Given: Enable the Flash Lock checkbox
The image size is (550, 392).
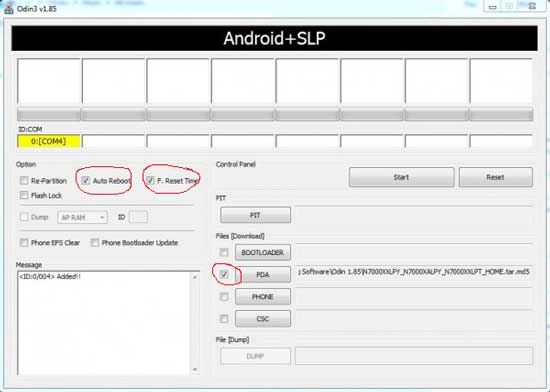Looking at the screenshot, I should (x=24, y=195).
